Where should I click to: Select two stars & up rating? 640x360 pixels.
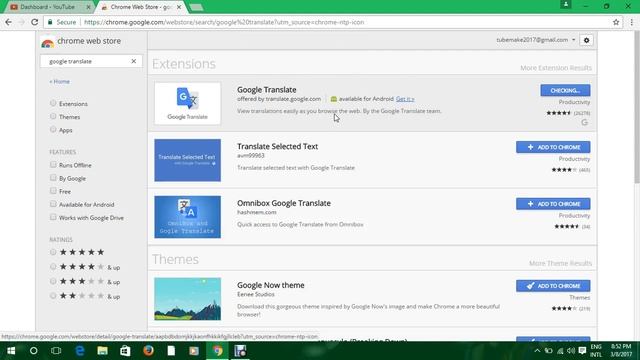(x=53, y=296)
